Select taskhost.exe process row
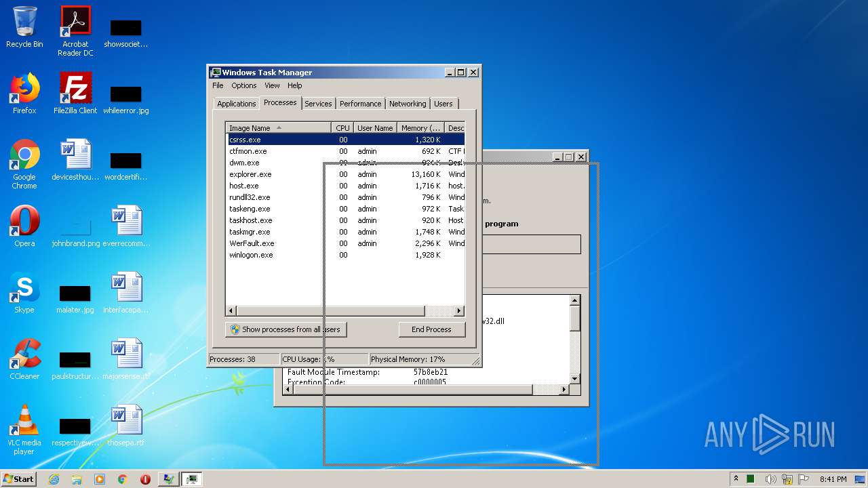Image resolution: width=868 pixels, height=488 pixels. coord(346,220)
